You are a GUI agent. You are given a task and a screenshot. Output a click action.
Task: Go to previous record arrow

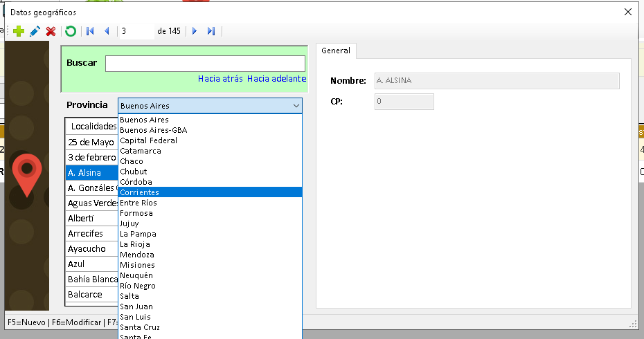click(107, 31)
